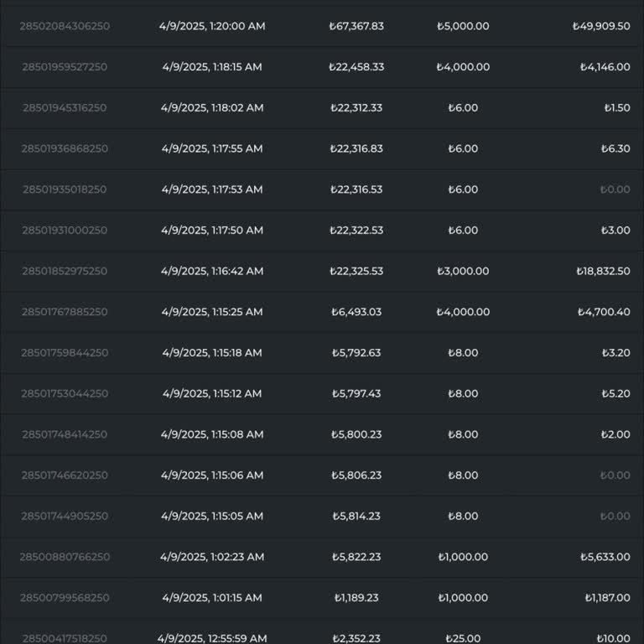Image resolution: width=644 pixels, height=644 pixels.
Task: Click transaction ID 28500799568250
Action: pos(65,598)
